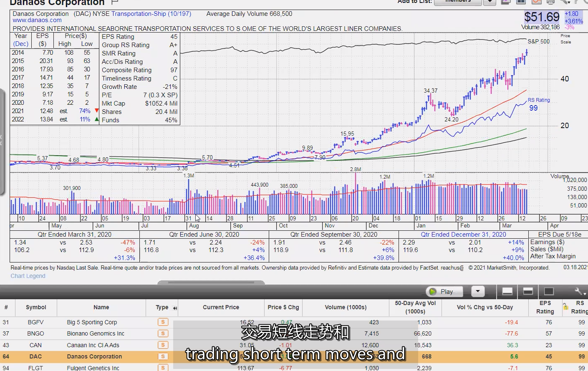This screenshot has height=371, width=588.
Task: Click the stock type 'S' badge for BGFV
Action: 163,322
